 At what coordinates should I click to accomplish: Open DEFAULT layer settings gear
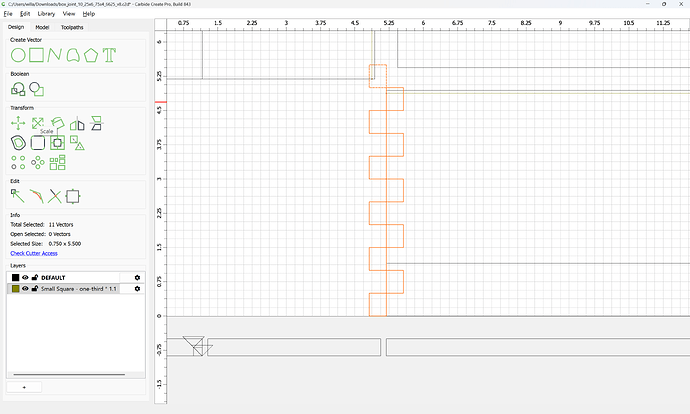137,278
